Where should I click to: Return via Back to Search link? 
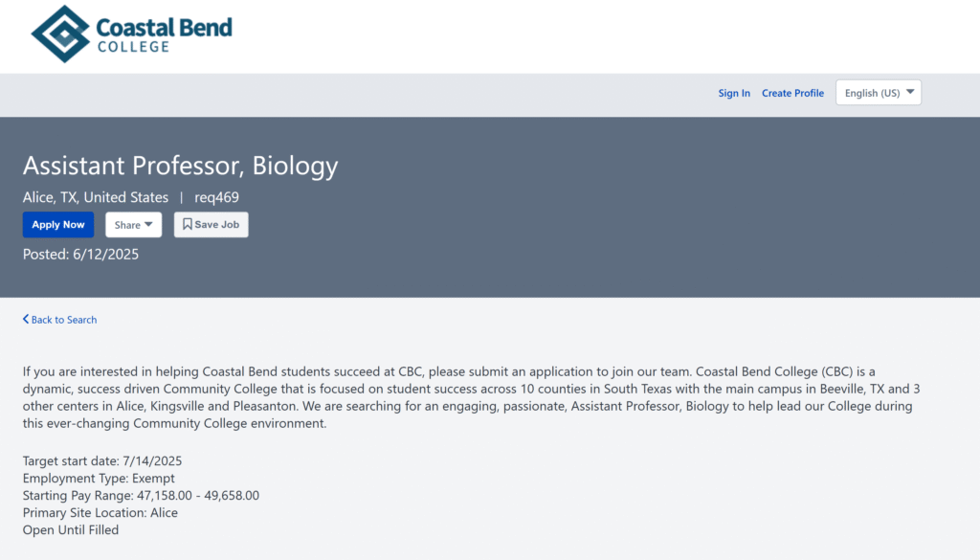[x=63, y=320]
